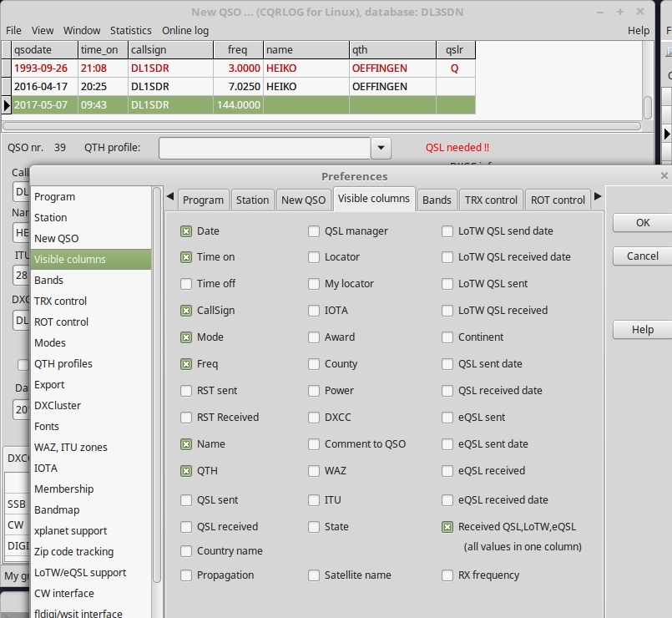Check the RX frequency checkbox
Viewport: 672px width, 618px height.
click(447, 575)
